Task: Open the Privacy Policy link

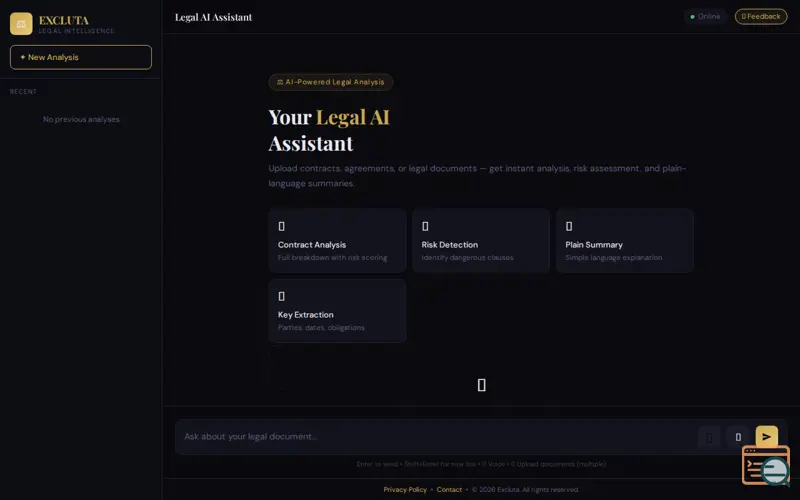Action: (405, 490)
